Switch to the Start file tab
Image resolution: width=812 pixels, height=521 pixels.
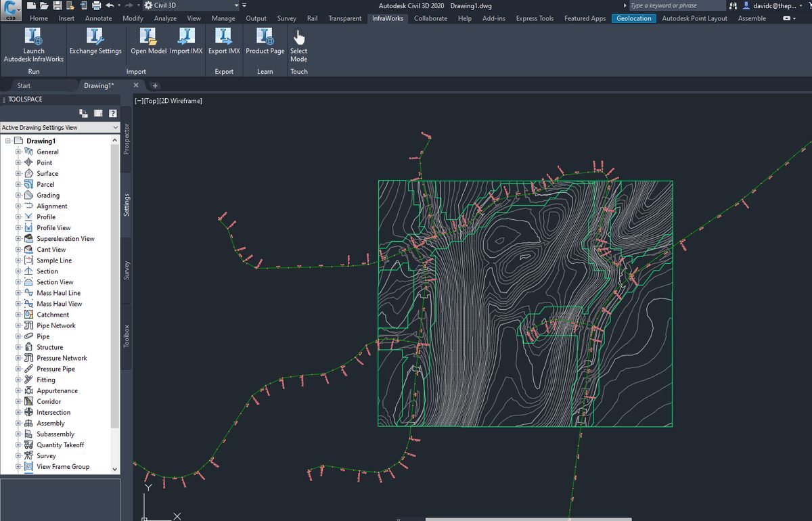coord(24,85)
